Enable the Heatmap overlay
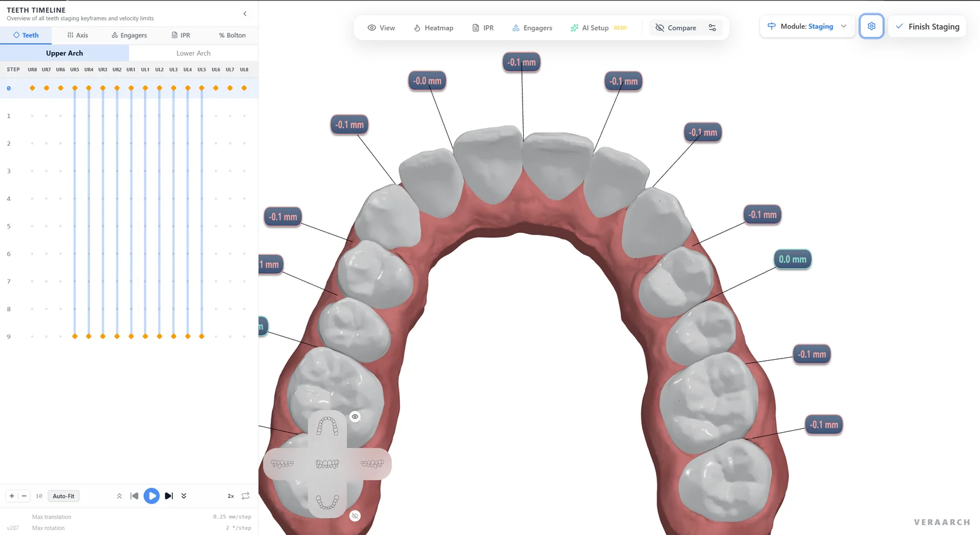Viewport: 980px width, 535px height. coord(433,28)
